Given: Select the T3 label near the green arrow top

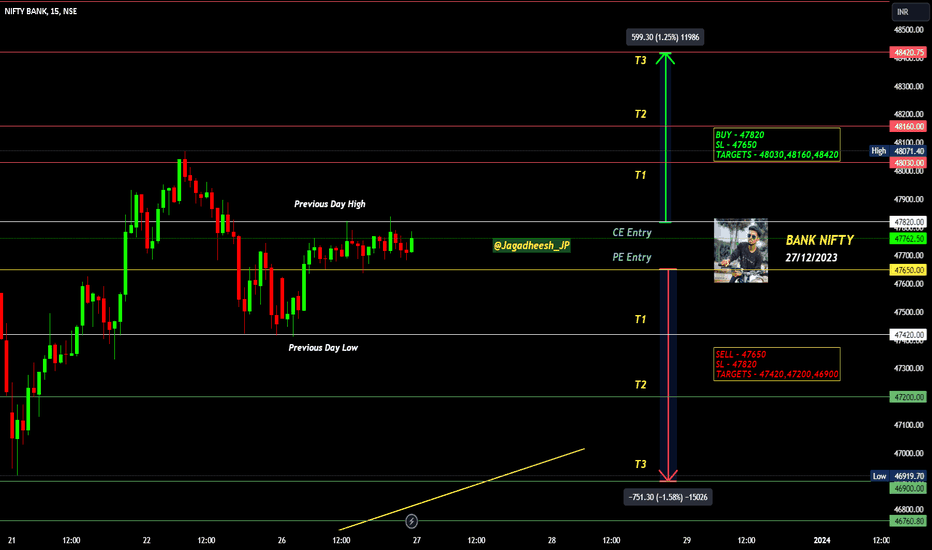Looking at the screenshot, I should (x=640, y=60).
